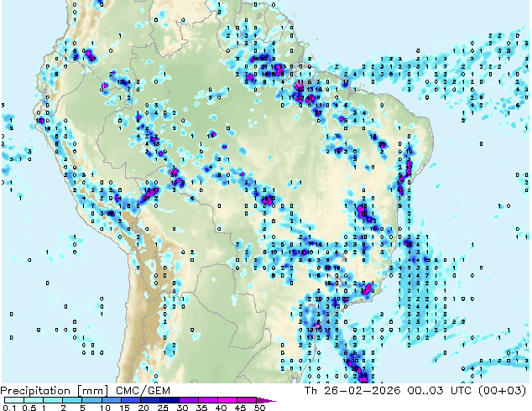
Task: Select the 45–50 mm legend color swatch
Action: 247,400
